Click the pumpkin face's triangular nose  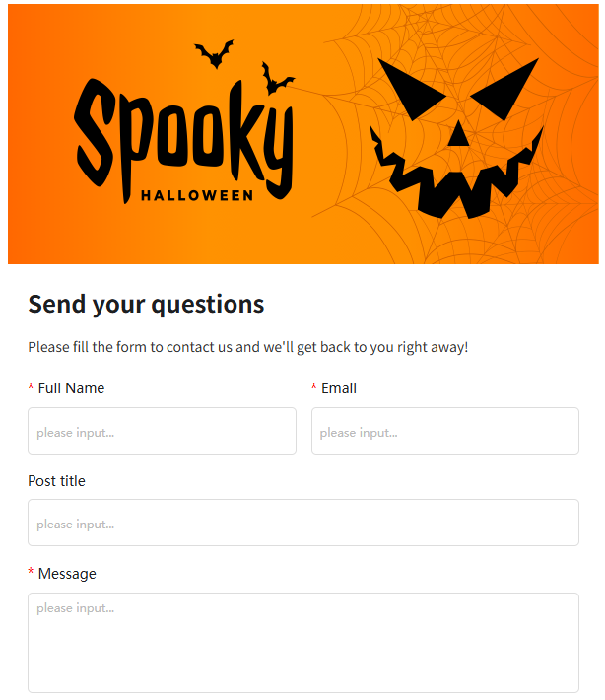pos(459,133)
